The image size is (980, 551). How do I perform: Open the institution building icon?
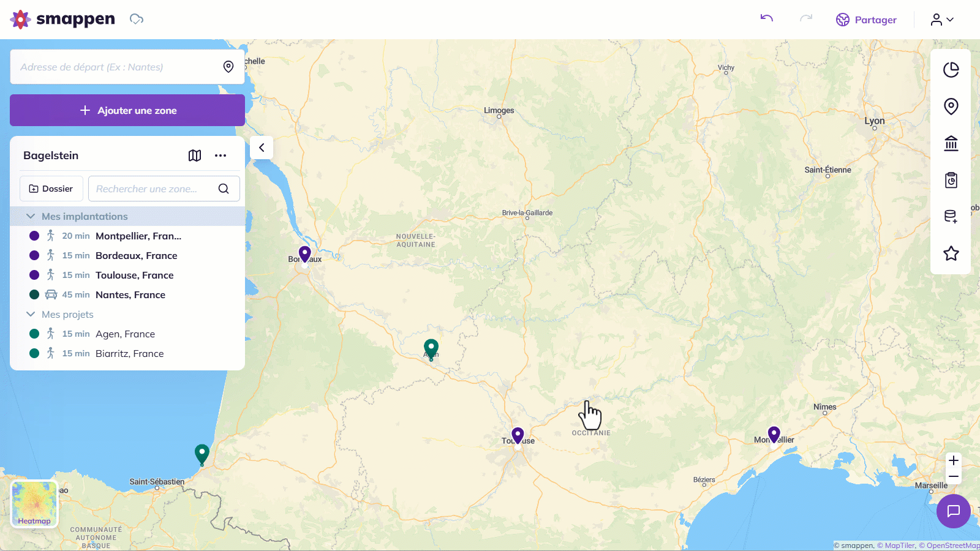951,143
